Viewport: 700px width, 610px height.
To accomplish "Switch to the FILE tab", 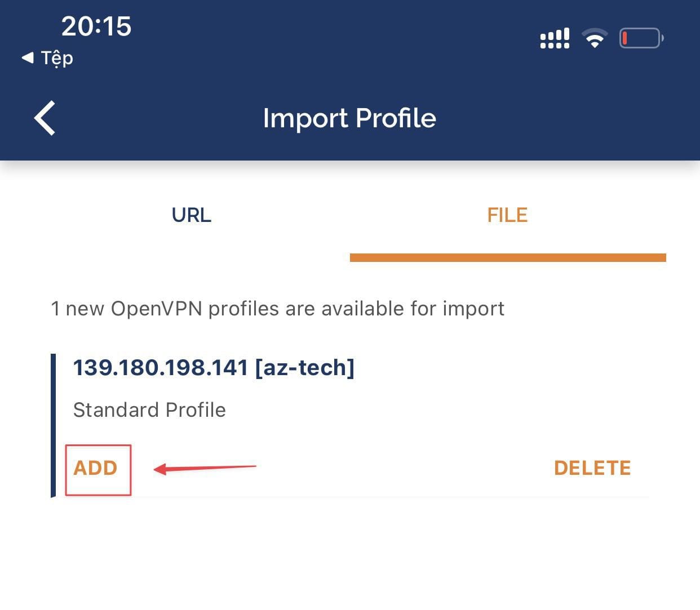I will [x=506, y=215].
